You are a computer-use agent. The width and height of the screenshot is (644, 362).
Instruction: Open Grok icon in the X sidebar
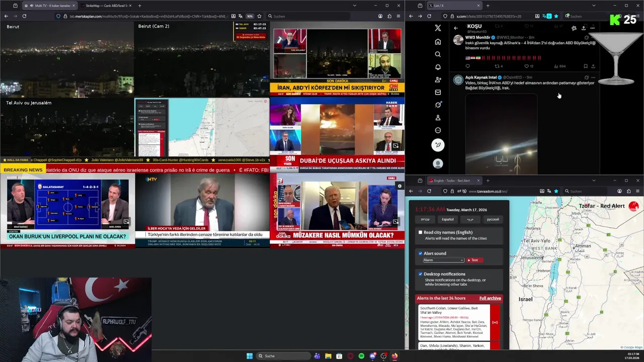tap(438, 105)
